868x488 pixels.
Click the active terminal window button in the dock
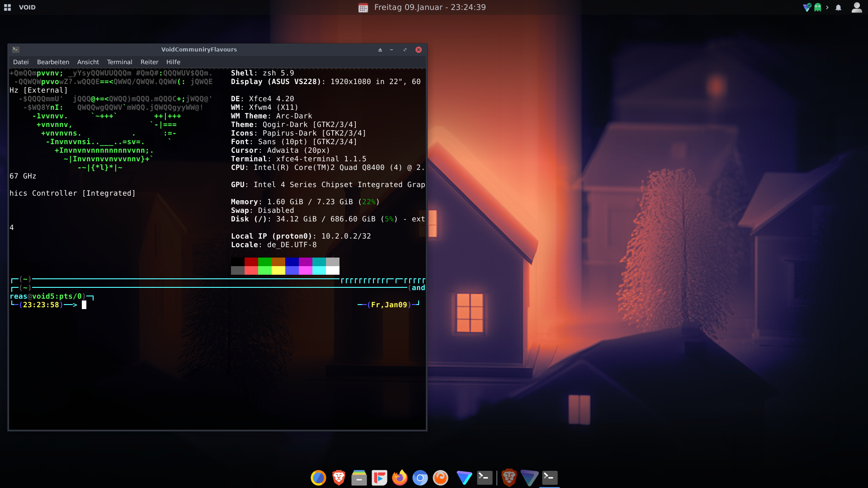[x=550, y=478]
